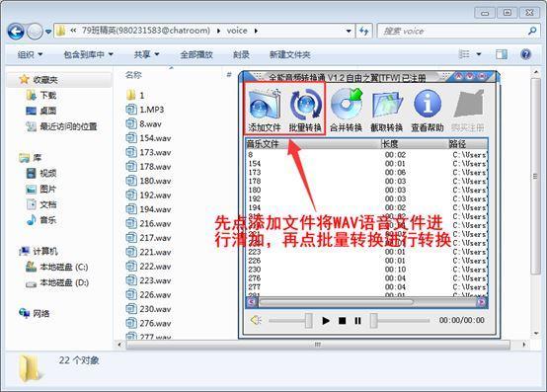Adjust the volume slider handle
The image size is (547, 392).
308,320
